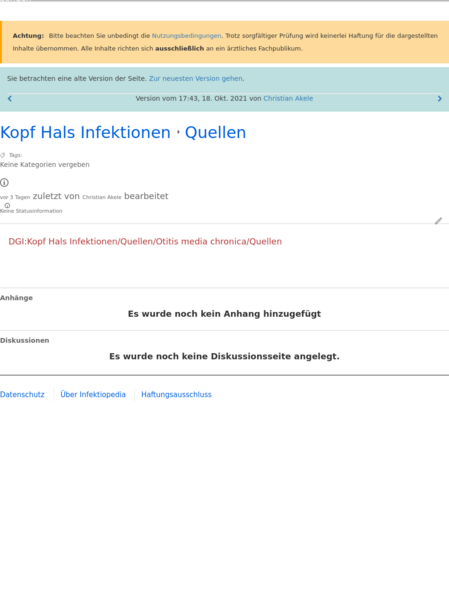Click the status info icon above Keine Statusinformation
The image size is (449, 599).
tap(7, 206)
